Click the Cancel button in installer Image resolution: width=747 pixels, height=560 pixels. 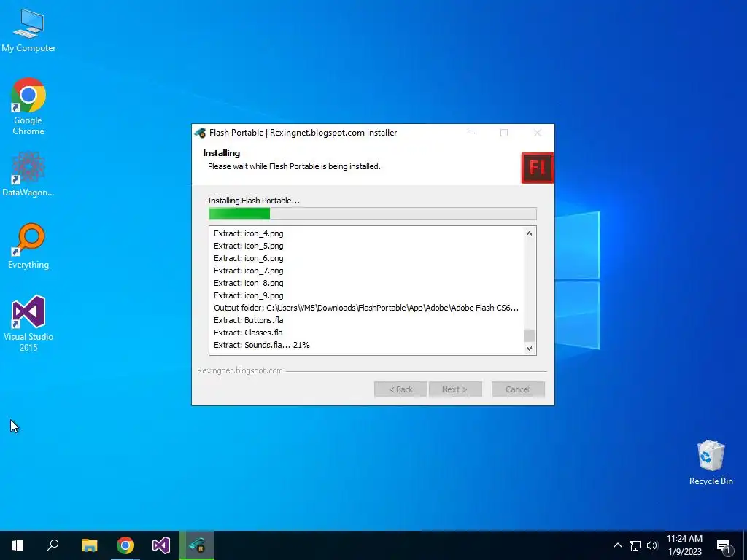coord(518,389)
